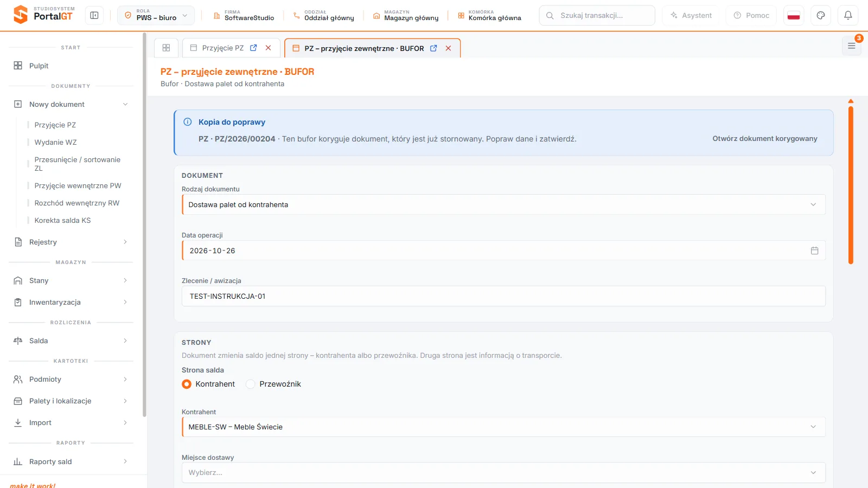Pop out the PZ BUFOR tab
868x488 pixels.
(433, 48)
